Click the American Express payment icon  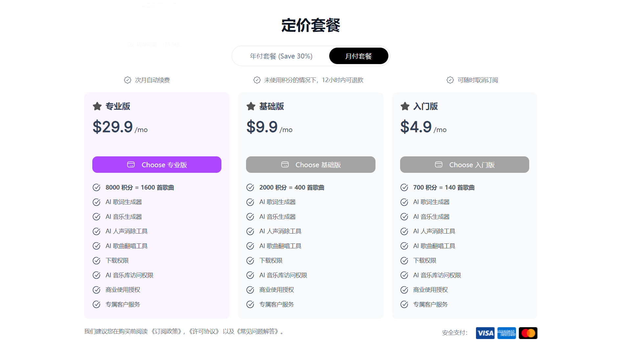(506, 333)
